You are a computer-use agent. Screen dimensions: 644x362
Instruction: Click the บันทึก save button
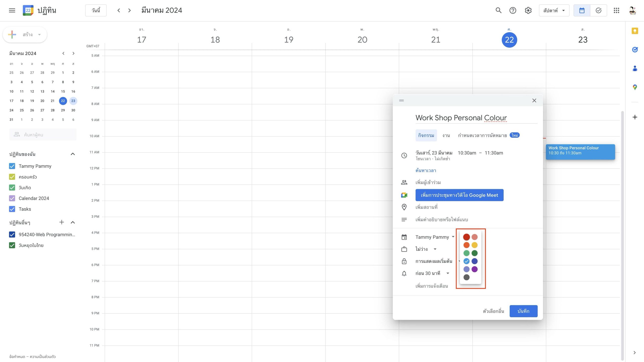tap(523, 311)
